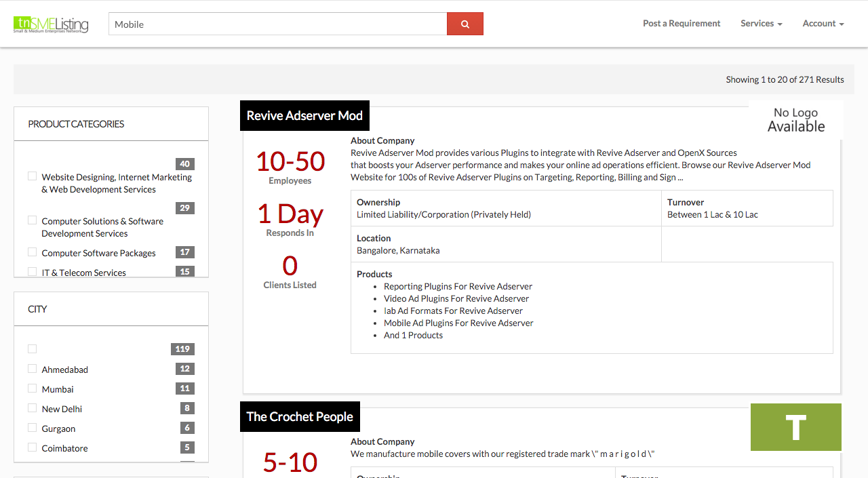Viewport: 868px width, 478px height.
Task: Click Iab Ad Formats For Revive Adserver
Action: (x=453, y=311)
